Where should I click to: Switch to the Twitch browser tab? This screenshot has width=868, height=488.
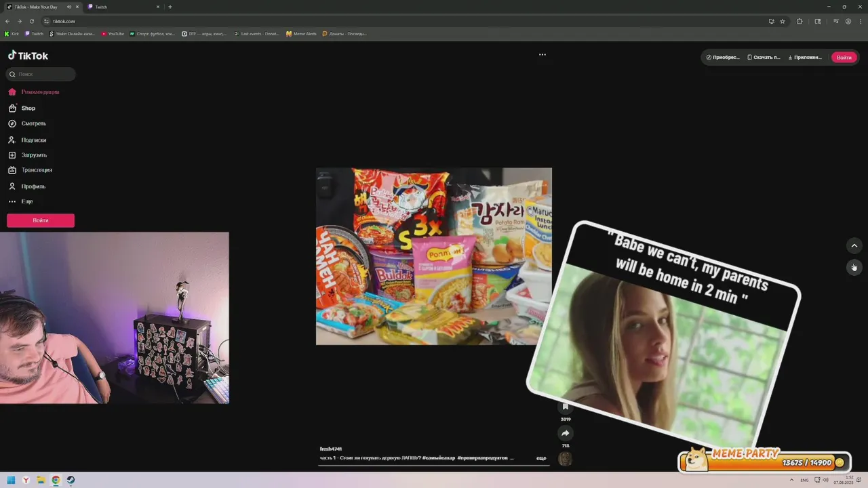click(x=122, y=7)
